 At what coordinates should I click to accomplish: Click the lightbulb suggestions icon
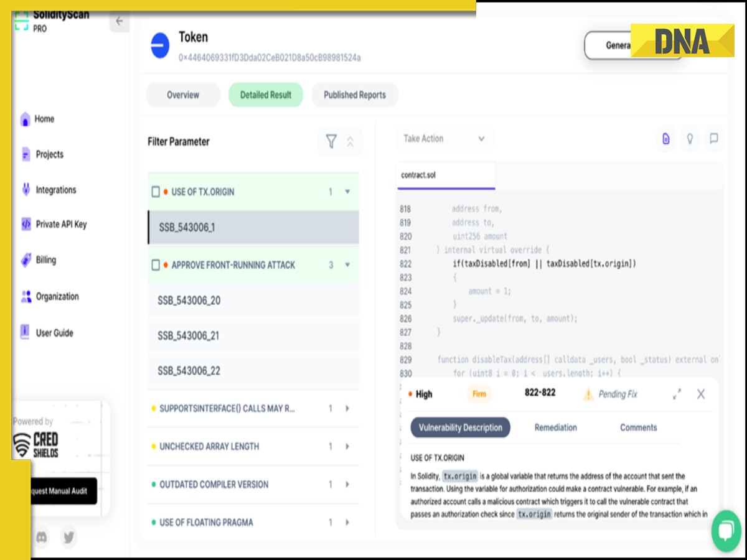pos(690,139)
